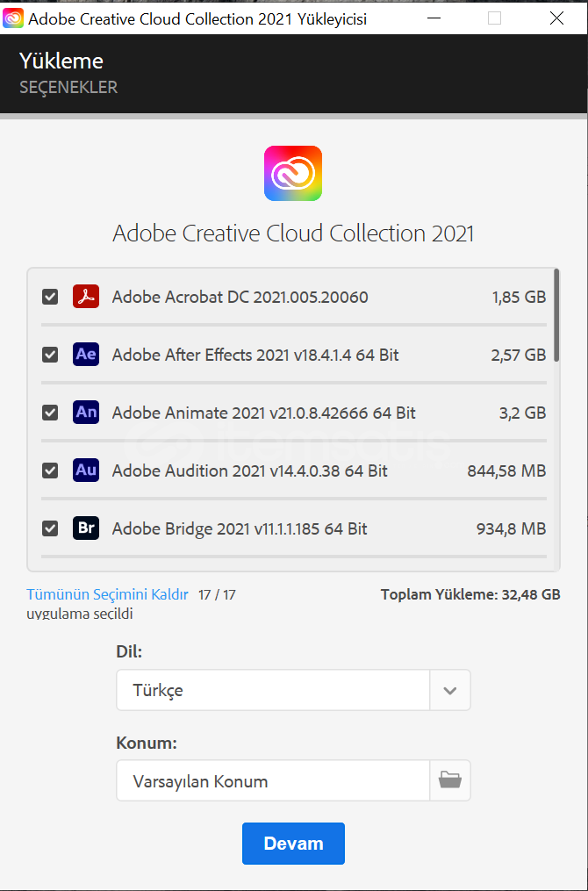588x891 pixels.
Task: Uncheck the Adobe Acrobat DC checkbox
Action: [50, 297]
